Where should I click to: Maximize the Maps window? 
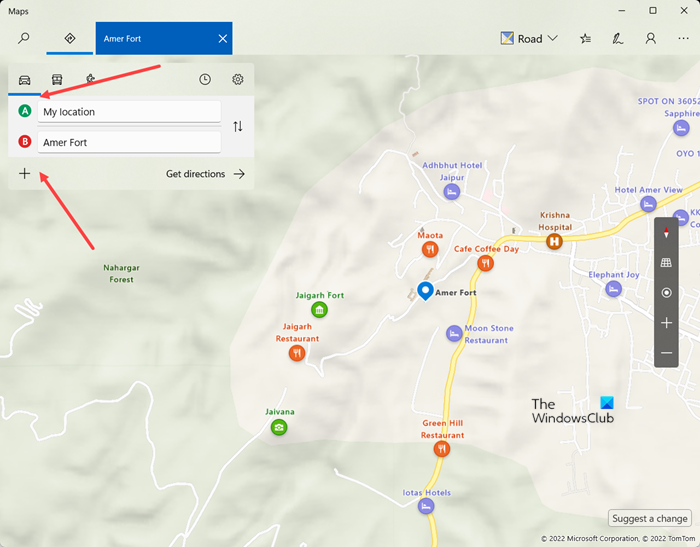click(653, 10)
